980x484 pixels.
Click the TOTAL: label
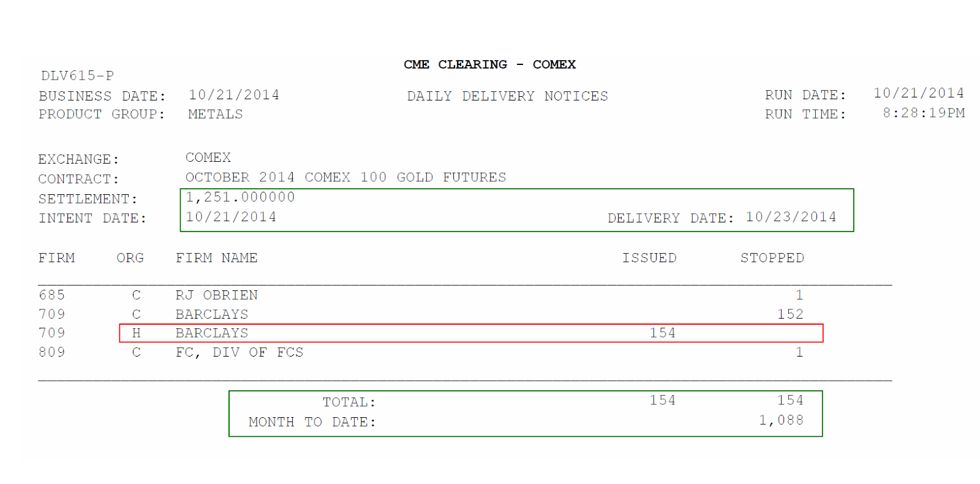349,403
